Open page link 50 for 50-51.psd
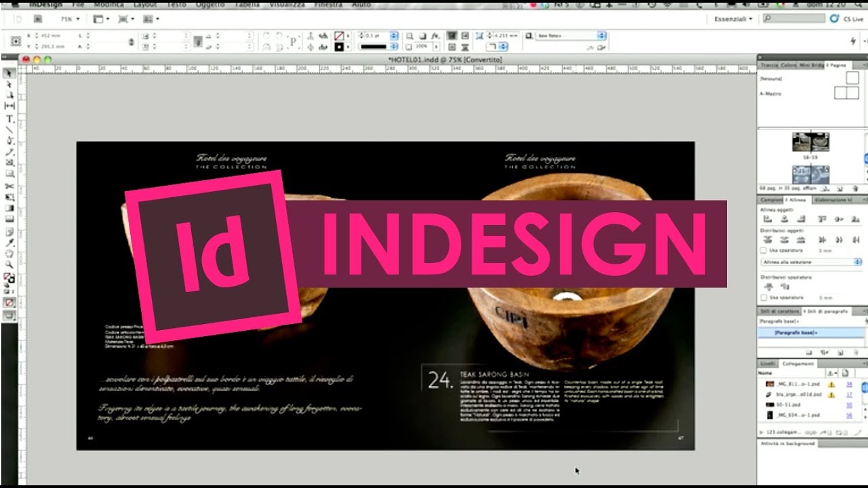 tap(849, 405)
